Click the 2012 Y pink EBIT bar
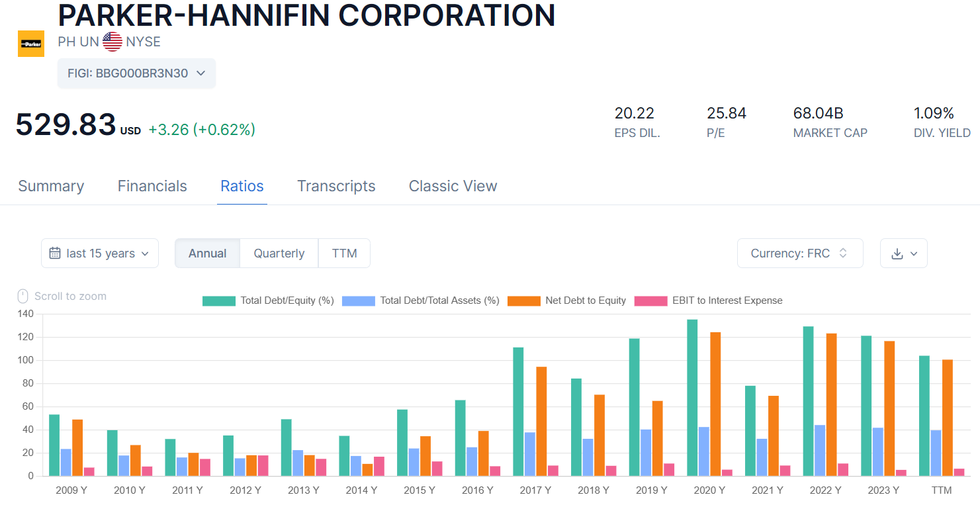Screen dimensions: 980x505 pos(263,465)
